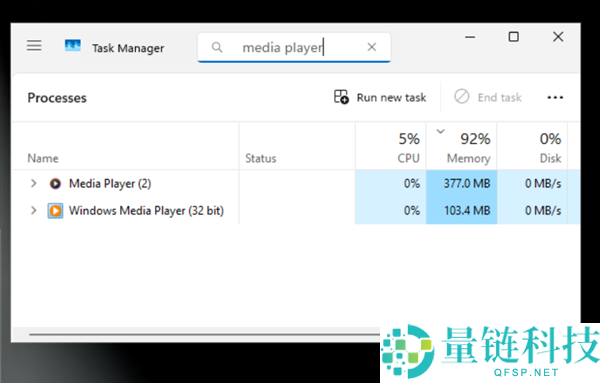Click the 377.0 MB memory value
This screenshot has width=600, height=383.
[x=467, y=184]
